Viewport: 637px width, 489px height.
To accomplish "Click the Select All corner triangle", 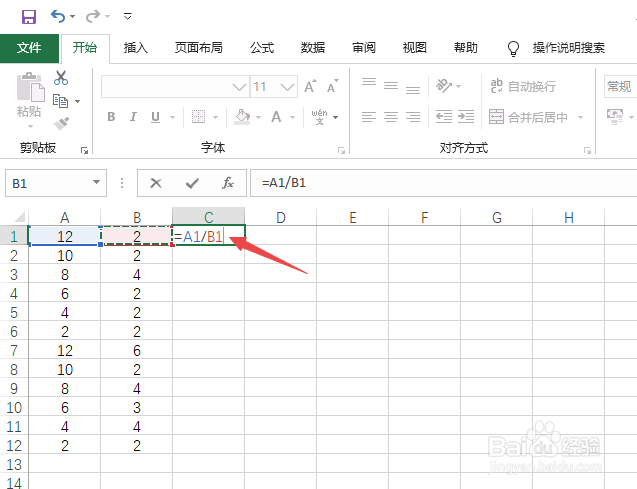I will [x=19, y=216].
